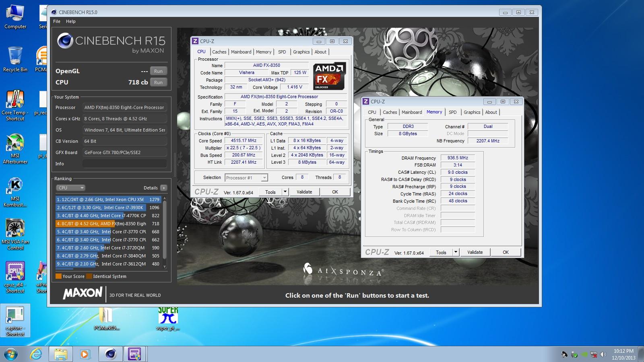Image resolution: width=644 pixels, height=362 pixels.
Task: Click OK in the CPU-Z CPU window
Action: point(335,192)
